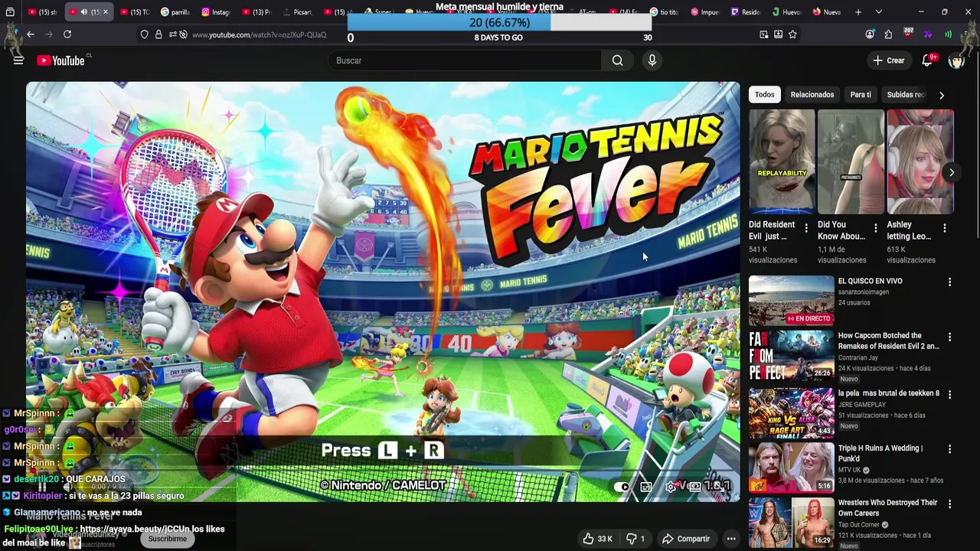Switch to the Reside Twitch tab

click(745, 12)
